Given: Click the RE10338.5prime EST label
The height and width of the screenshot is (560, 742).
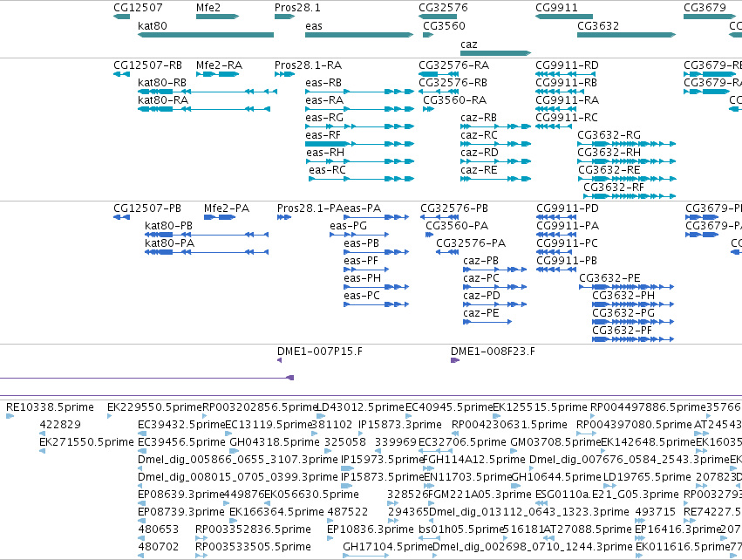Looking at the screenshot, I should coord(51,407).
